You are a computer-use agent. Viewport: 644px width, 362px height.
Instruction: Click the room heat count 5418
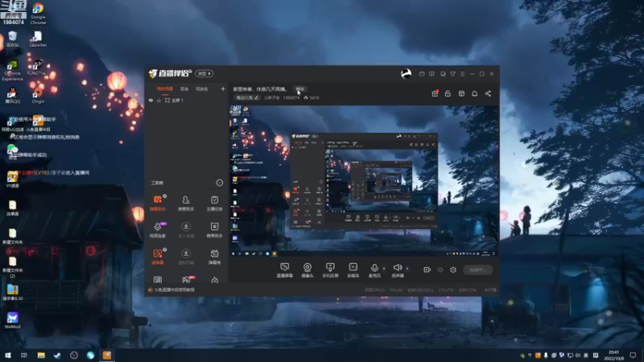click(312, 97)
